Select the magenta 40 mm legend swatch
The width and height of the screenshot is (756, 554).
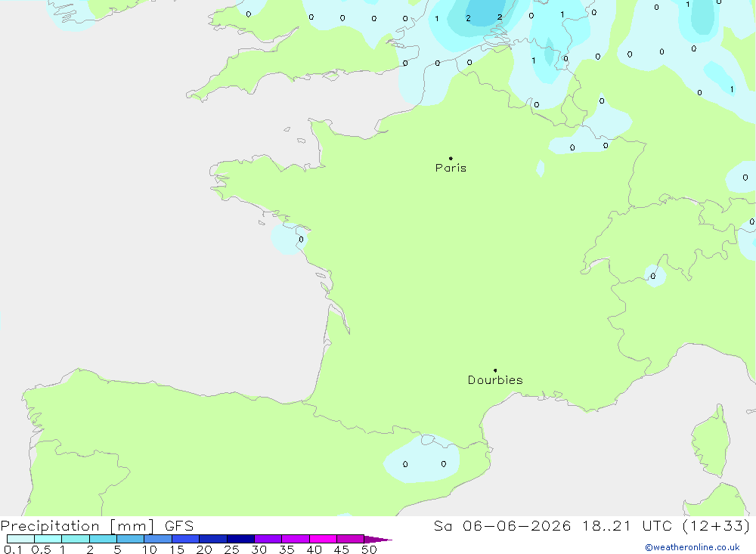(323, 539)
